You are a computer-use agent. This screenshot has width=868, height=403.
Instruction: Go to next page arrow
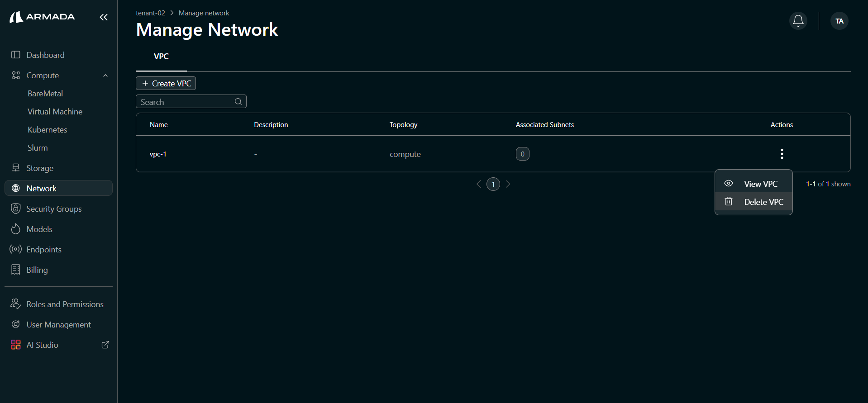pyautogui.click(x=508, y=184)
